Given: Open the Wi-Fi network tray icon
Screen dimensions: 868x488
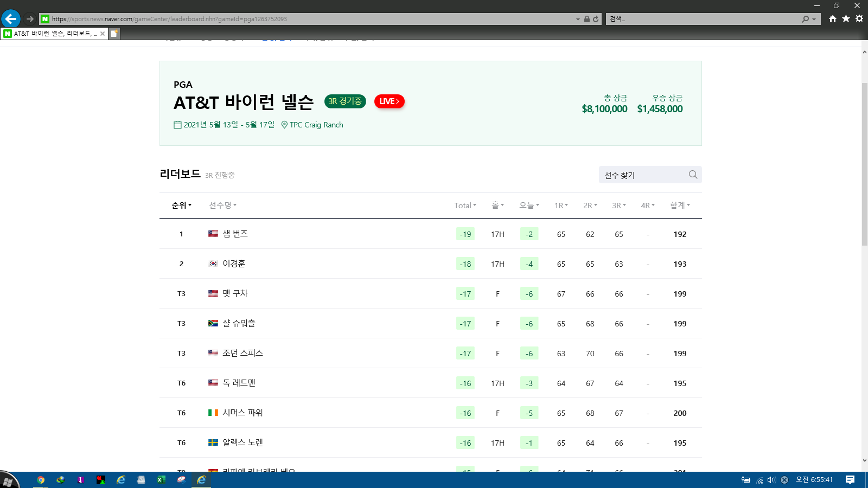Looking at the screenshot, I should (759, 480).
